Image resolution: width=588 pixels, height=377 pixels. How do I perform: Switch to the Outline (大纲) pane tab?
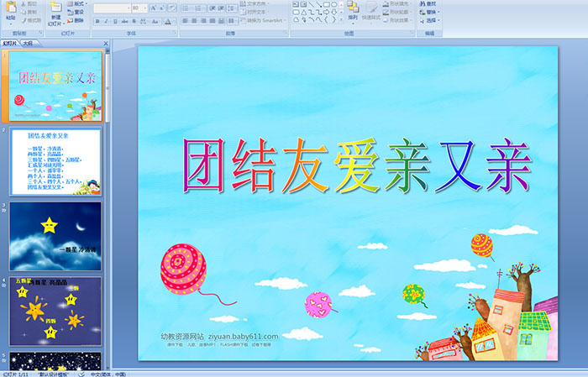29,44
